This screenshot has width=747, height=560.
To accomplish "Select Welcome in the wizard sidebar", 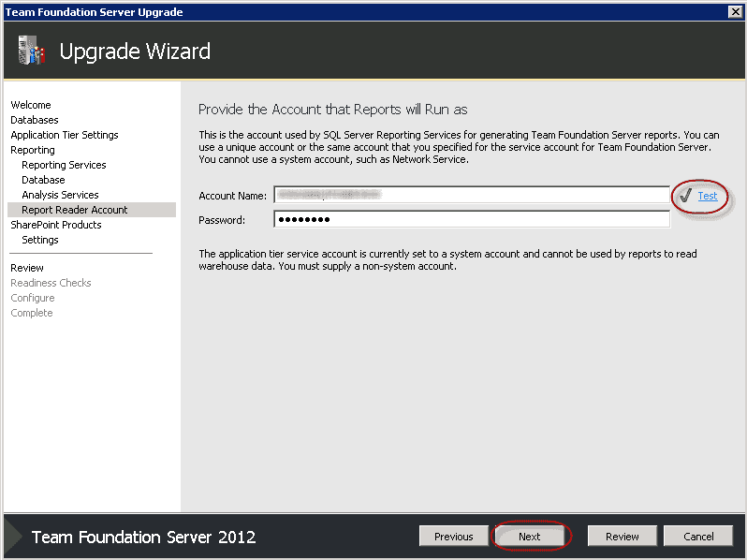I will (31, 105).
